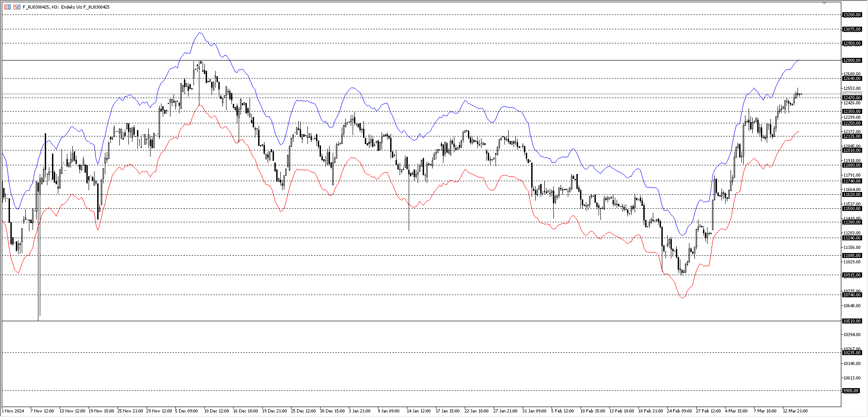Click the '13 Feb 18:00' time axis label
This screenshot has height=417, width=868.
[622, 411]
